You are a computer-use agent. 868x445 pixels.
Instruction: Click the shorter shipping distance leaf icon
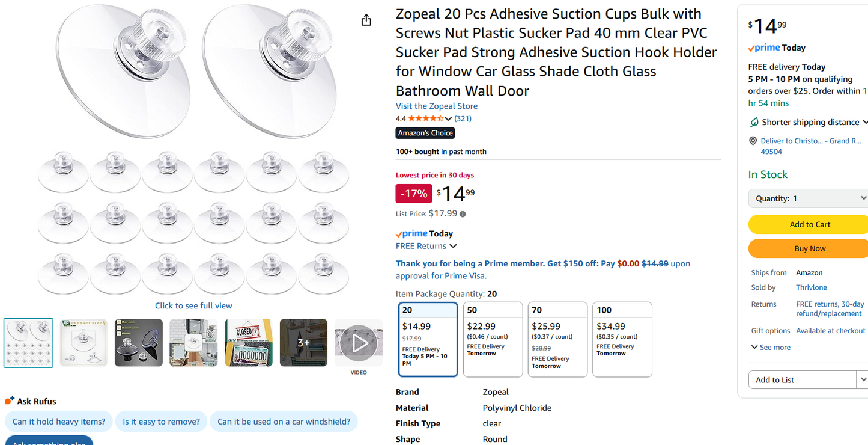point(754,122)
